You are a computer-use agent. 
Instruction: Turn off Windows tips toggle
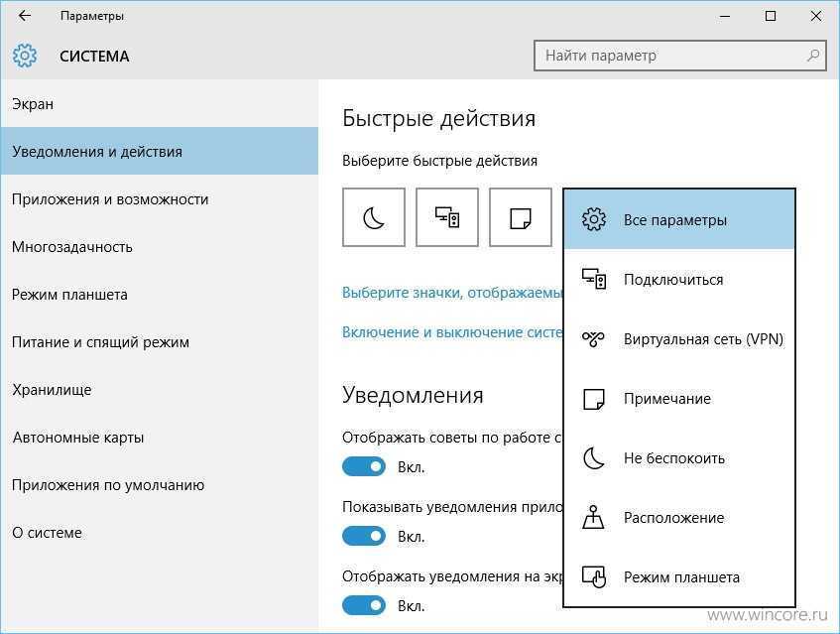click(x=364, y=466)
